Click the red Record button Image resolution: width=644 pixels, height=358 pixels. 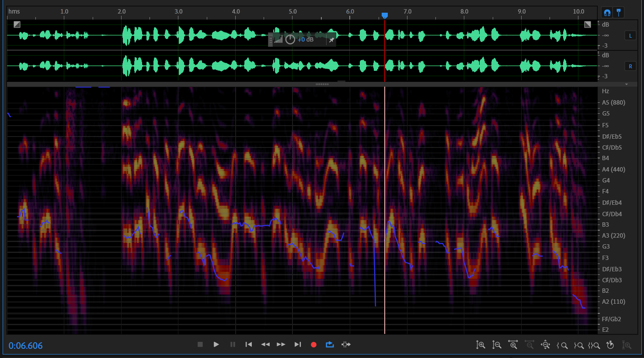click(313, 345)
